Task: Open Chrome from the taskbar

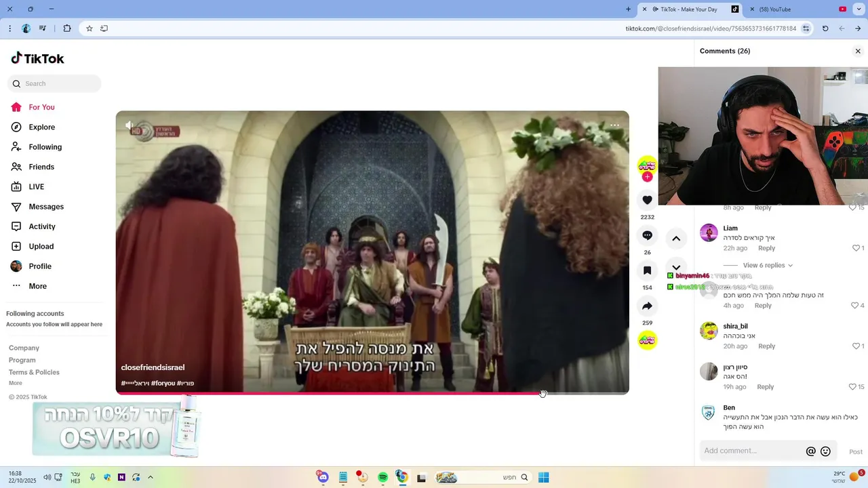Action: point(402,477)
